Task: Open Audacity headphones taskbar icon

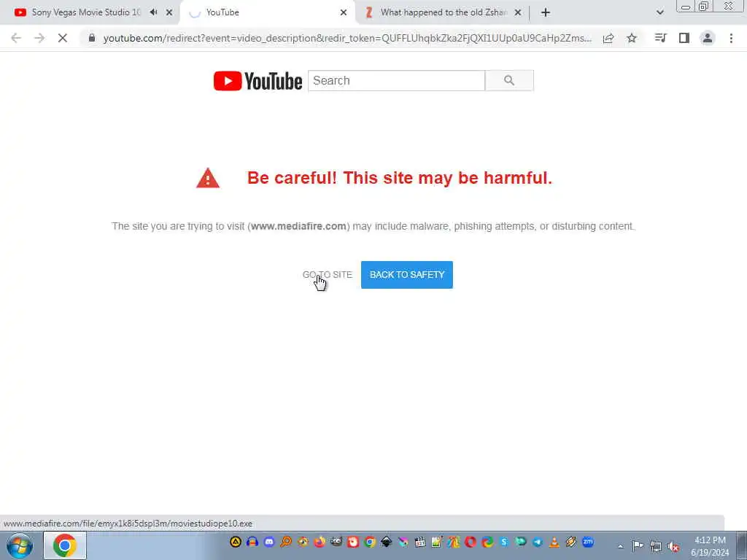Action: click(x=252, y=542)
